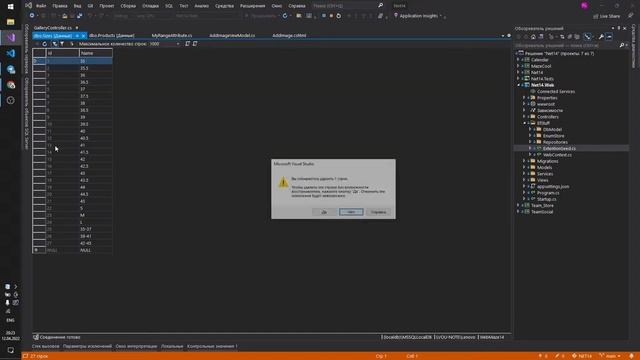Click the Name column header

pyautogui.click(x=96, y=53)
